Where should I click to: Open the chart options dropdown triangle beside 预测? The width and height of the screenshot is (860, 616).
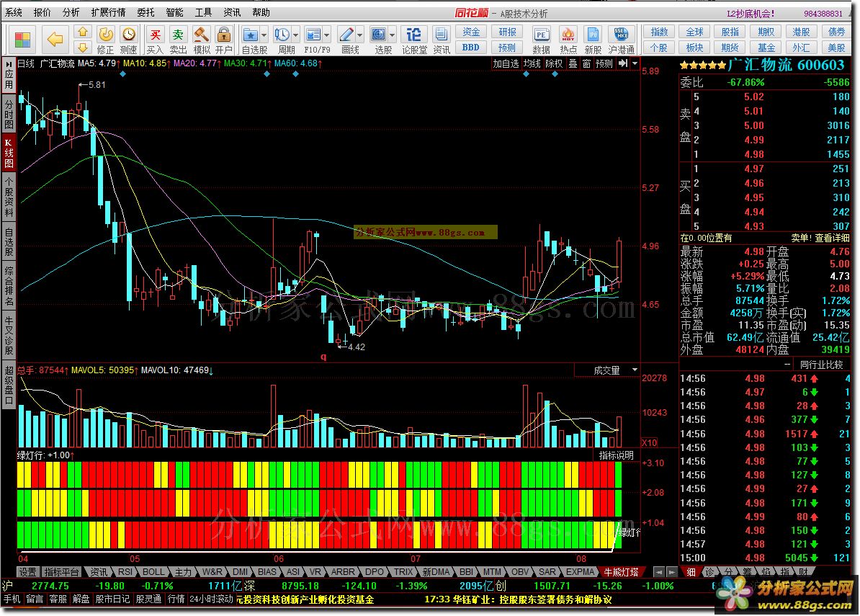pos(635,63)
